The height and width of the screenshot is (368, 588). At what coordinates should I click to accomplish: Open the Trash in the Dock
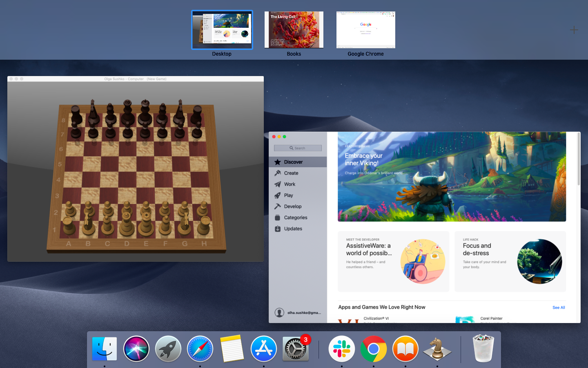click(483, 348)
